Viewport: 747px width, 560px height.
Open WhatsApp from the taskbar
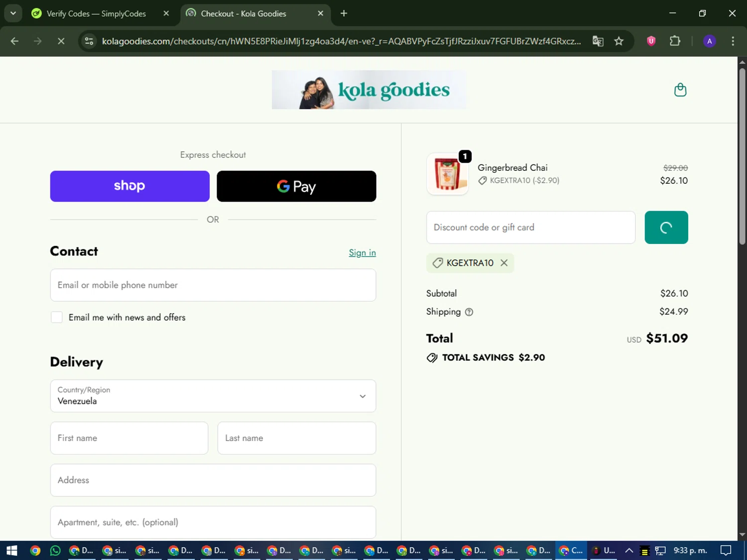tap(55, 551)
